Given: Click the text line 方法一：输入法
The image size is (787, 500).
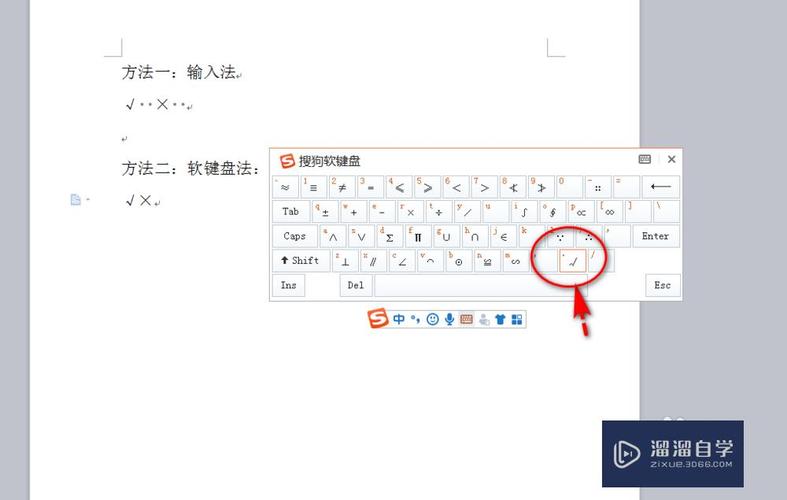Looking at the screenshot, I should pyautogui.click(x=179, y=72).
